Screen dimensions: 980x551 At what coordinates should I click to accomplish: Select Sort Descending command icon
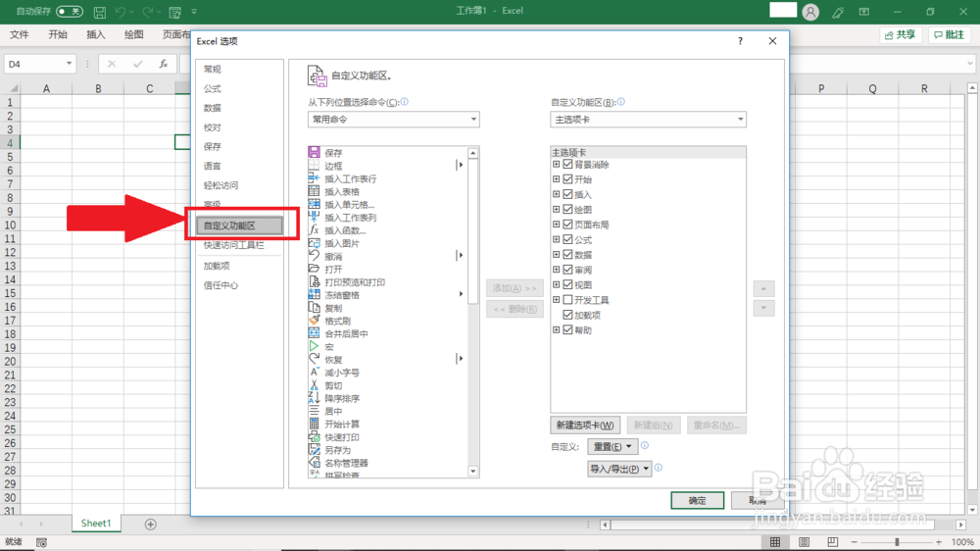(x=314, y=398)
